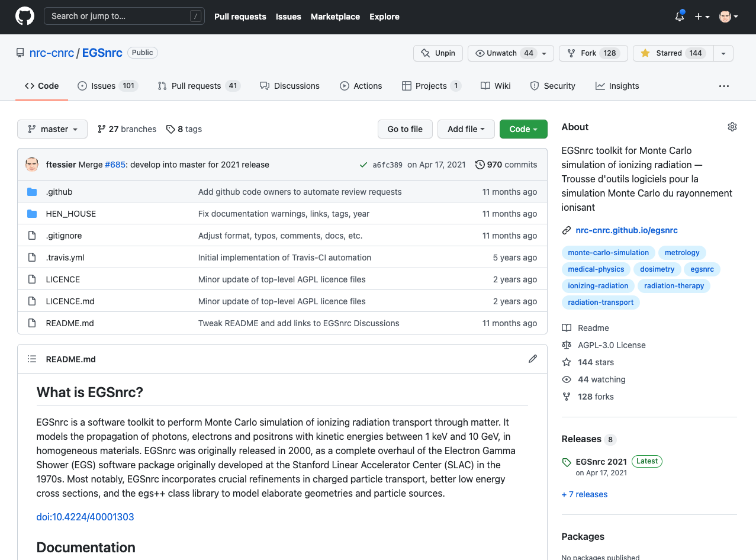The width and height of the screenshot is (756, 560).
Task: Open the .gitignore file
Action: 64,236
